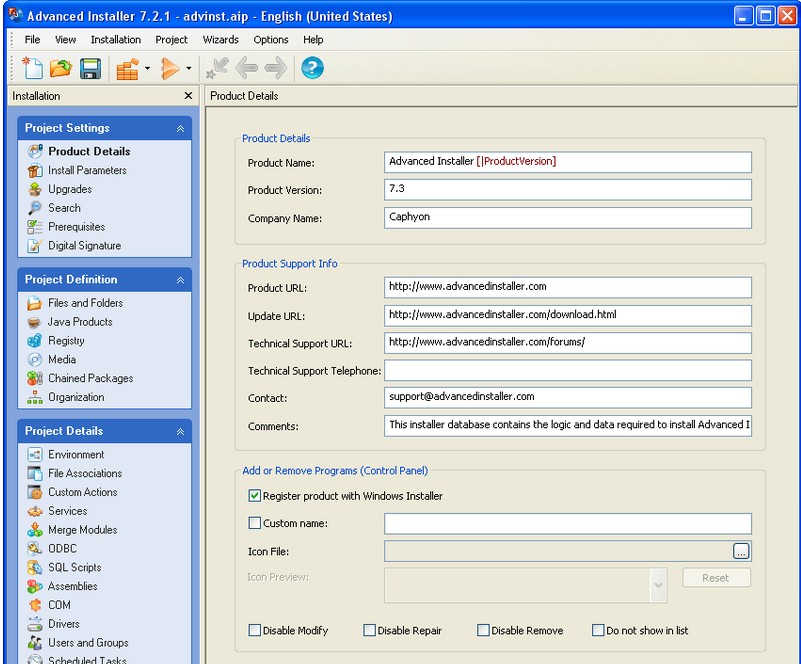Viewport: 801px width, 664px height.
Task: Click the Product Version input field
Action: 567,190
